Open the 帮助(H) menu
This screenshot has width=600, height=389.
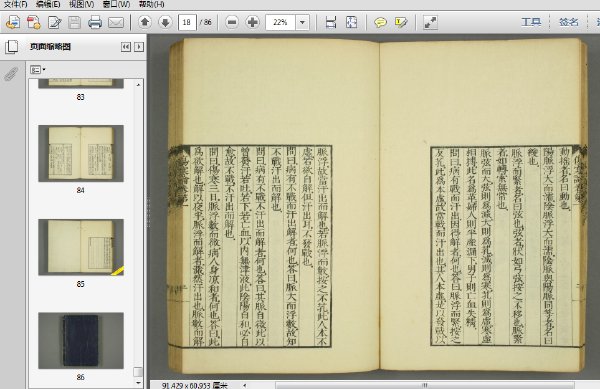tap(152, 4)
